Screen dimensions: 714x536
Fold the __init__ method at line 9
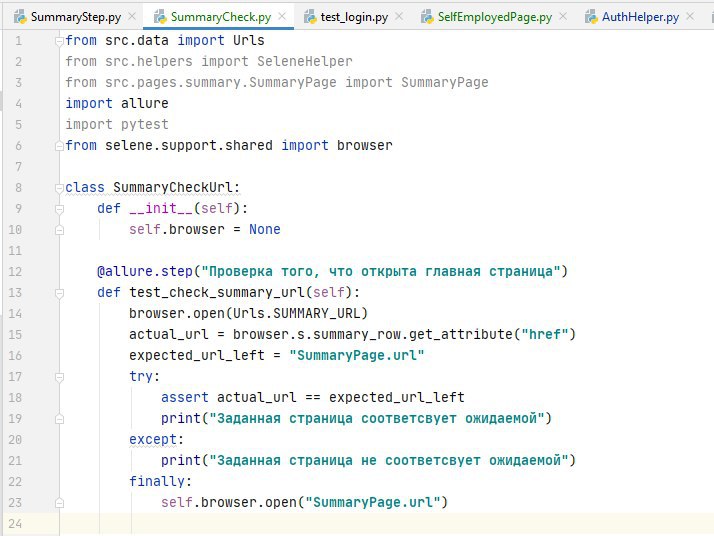click(x=59, y=209)
